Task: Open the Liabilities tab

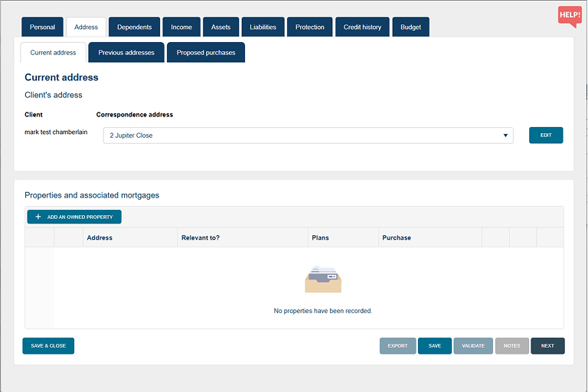Action: pyautogui.click(x=263, y=27)
